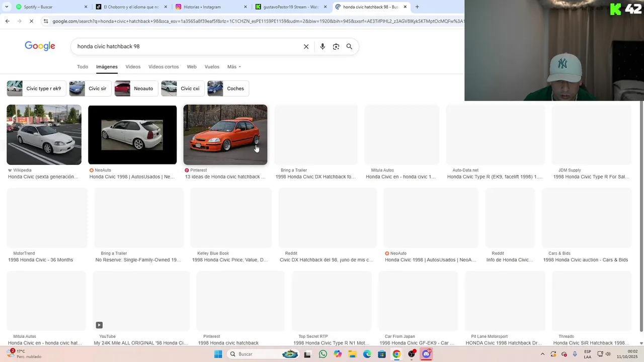Search by image using Google Lens icon
Screen dimensions: 644x362
click(336, 46)
